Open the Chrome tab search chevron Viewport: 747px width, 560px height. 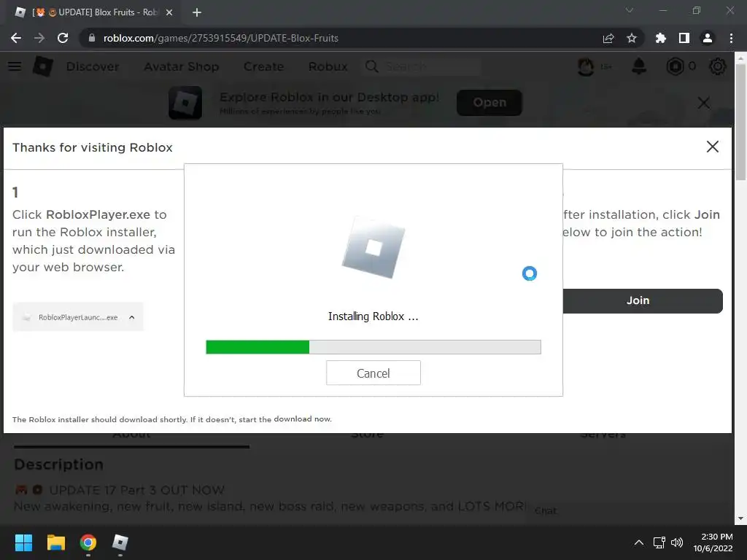point(630,10)
